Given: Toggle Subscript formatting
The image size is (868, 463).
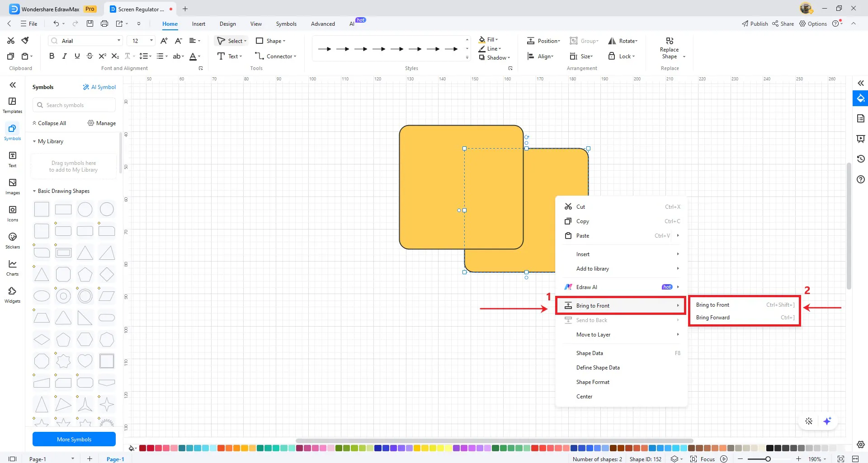Looking at the screenshot, I should 115,56.
